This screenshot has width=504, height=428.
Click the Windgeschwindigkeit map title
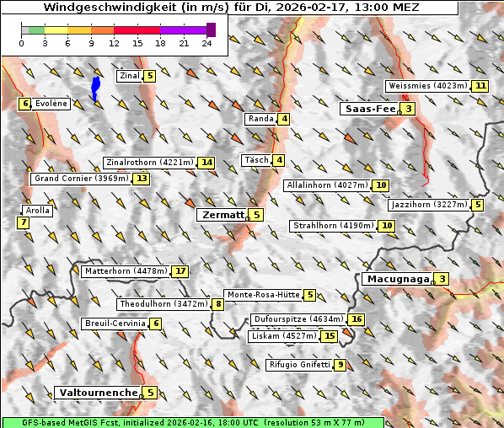tap(231, 7)
